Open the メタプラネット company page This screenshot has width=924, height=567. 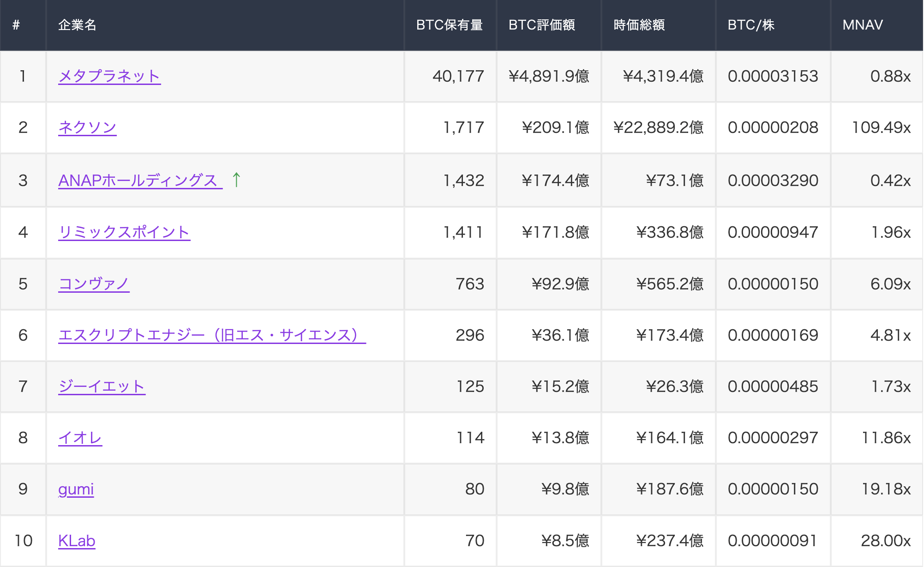(x=109, y=77)
